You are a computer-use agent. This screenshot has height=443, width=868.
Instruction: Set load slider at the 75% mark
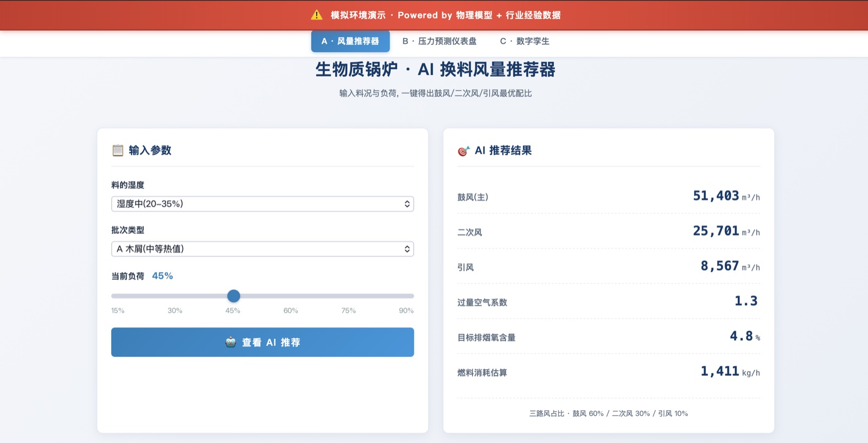tap(348, 296)
